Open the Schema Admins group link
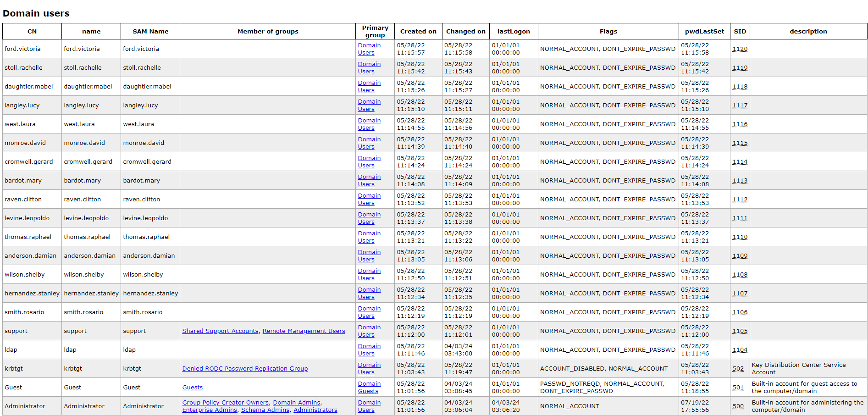868x416 pixels. click(x=265, y=410)
